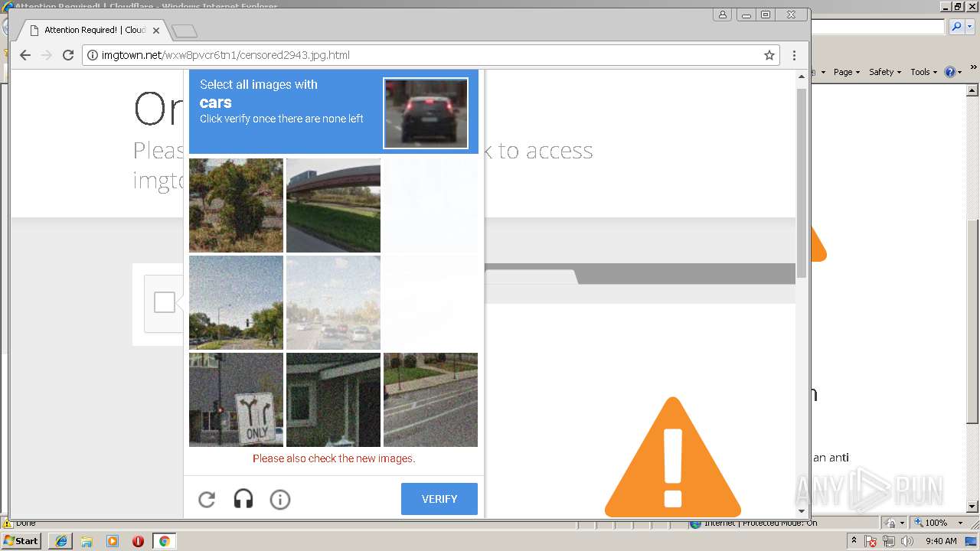Select the tile with ONLY turn sign

[x=236, y=399]
